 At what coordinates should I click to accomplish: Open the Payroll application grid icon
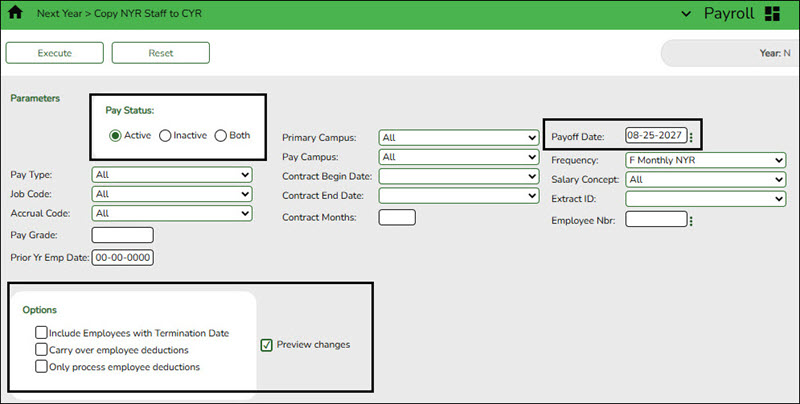point(773,14)
